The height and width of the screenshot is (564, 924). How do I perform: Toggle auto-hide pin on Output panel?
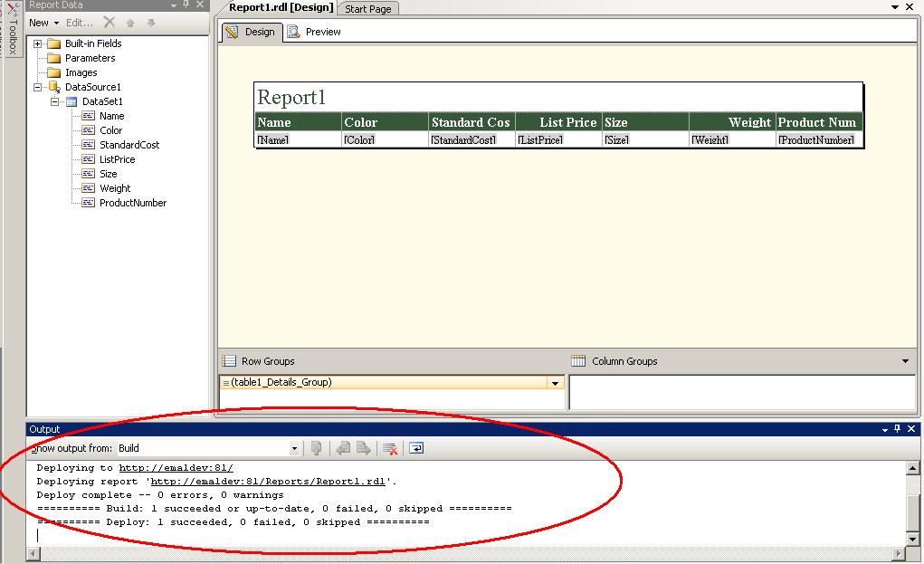click(898, 429)
